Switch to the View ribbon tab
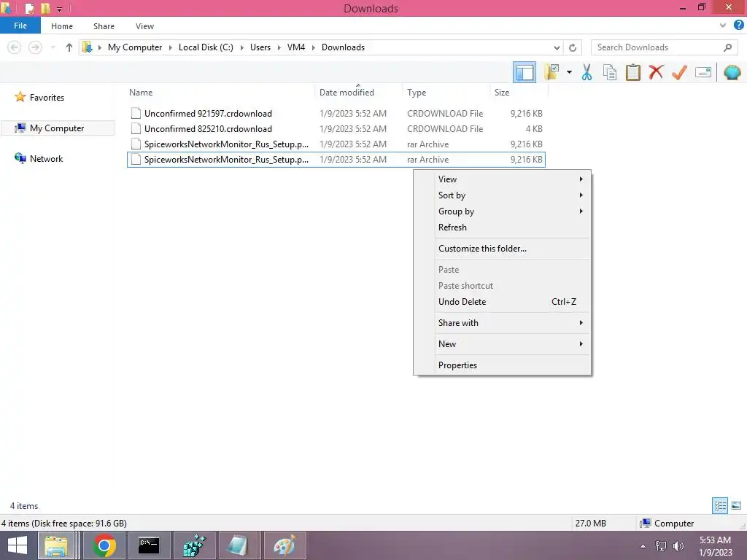Viewport: 747px width, 560px height. pyautogui.click(x=144, y=26)
